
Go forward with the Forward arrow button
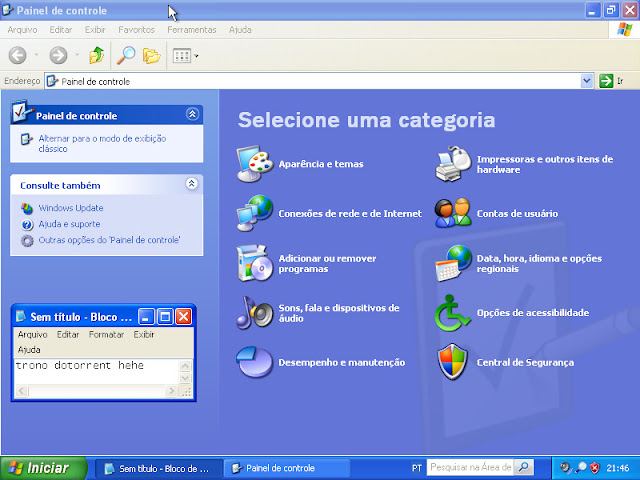pos(58,56)
